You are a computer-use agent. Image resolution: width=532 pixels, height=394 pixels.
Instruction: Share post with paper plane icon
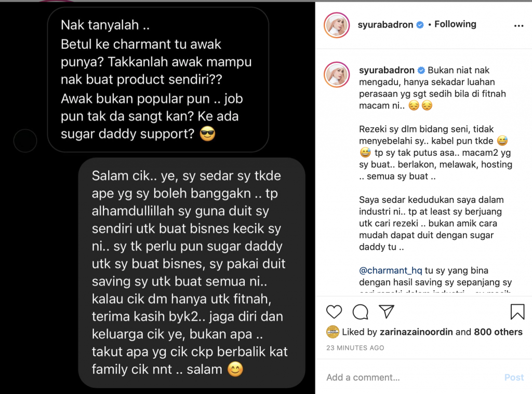click(x=387, y=311)
